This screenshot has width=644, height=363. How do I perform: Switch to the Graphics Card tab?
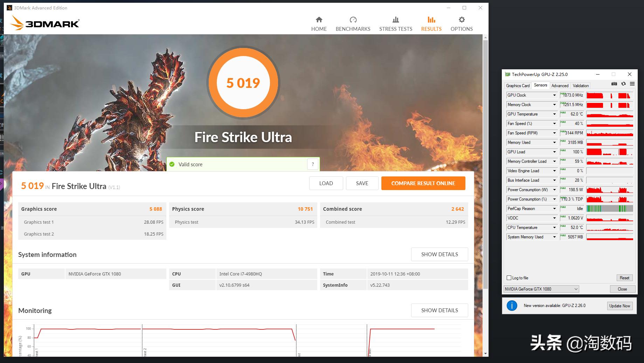[517, 85]
